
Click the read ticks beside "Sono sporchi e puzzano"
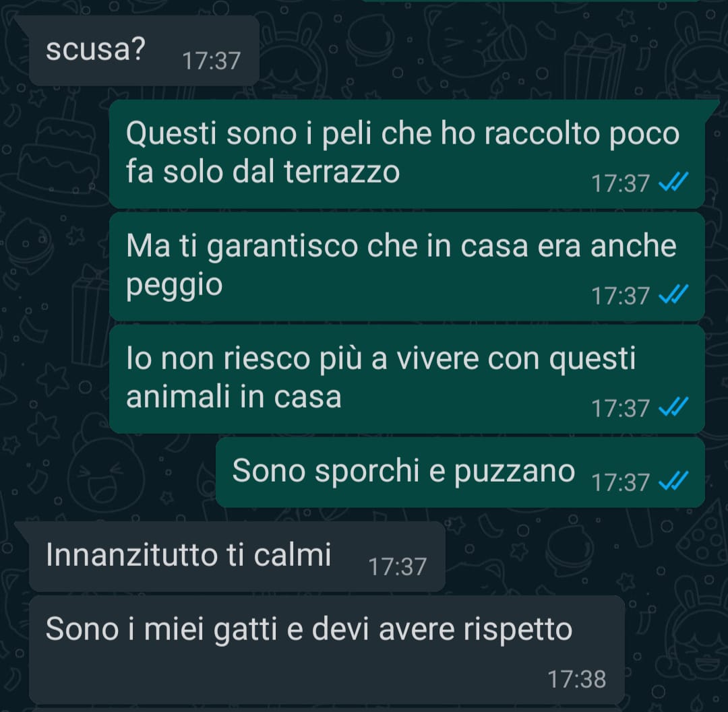pyautogui.click(x=673, y=481)
